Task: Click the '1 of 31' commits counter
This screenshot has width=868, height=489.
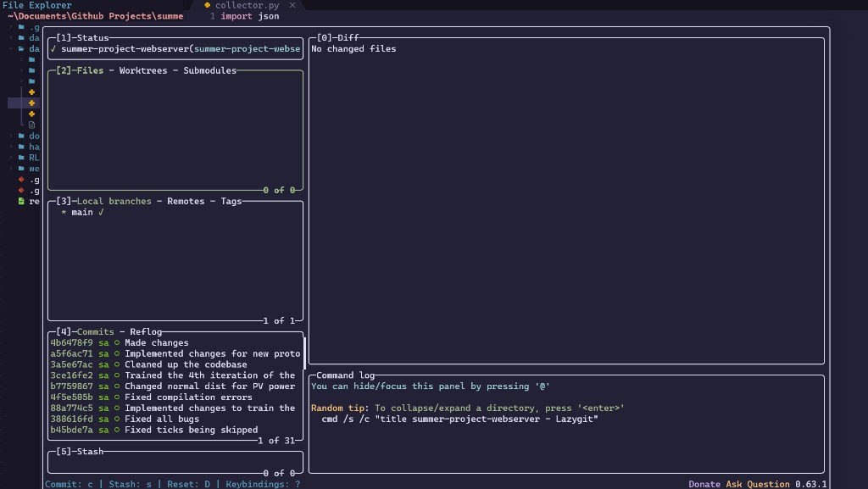Action: 276,441
